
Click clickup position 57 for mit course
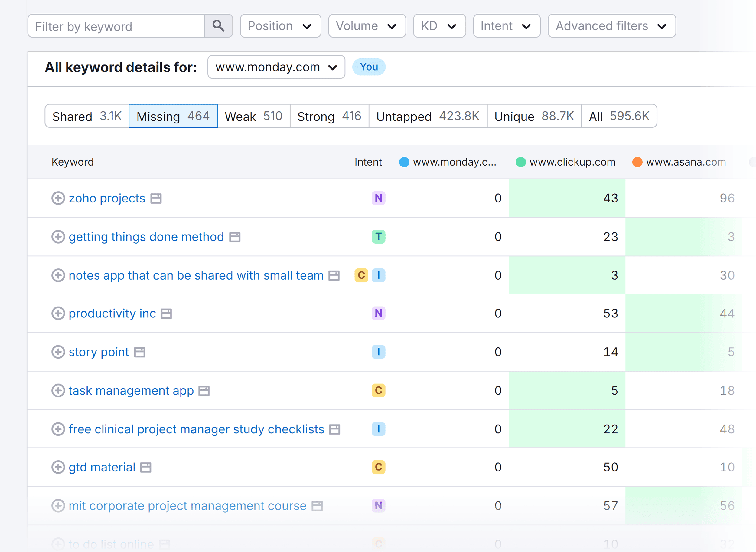click(x=611, y=506)
